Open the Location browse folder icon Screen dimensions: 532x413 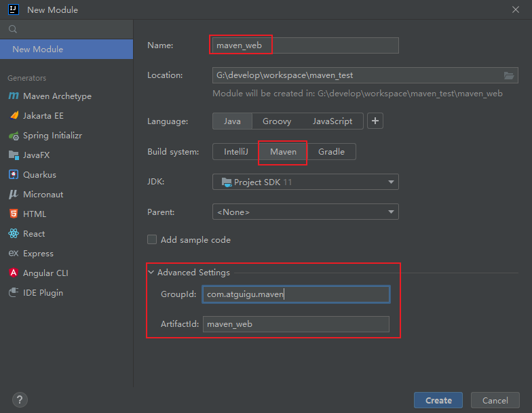click(x=509, y=75)
